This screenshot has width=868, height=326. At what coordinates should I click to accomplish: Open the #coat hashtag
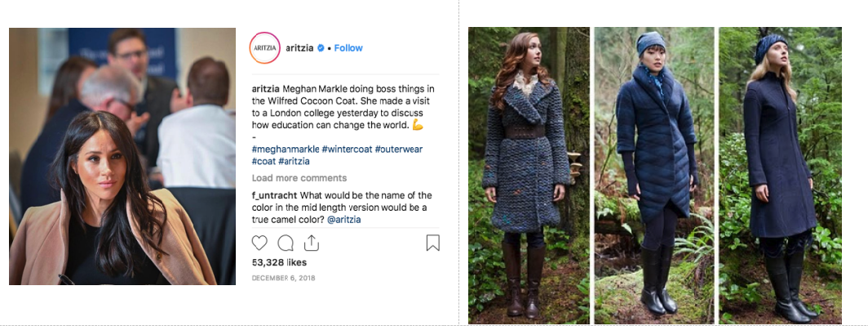click(x=263, y=161)
